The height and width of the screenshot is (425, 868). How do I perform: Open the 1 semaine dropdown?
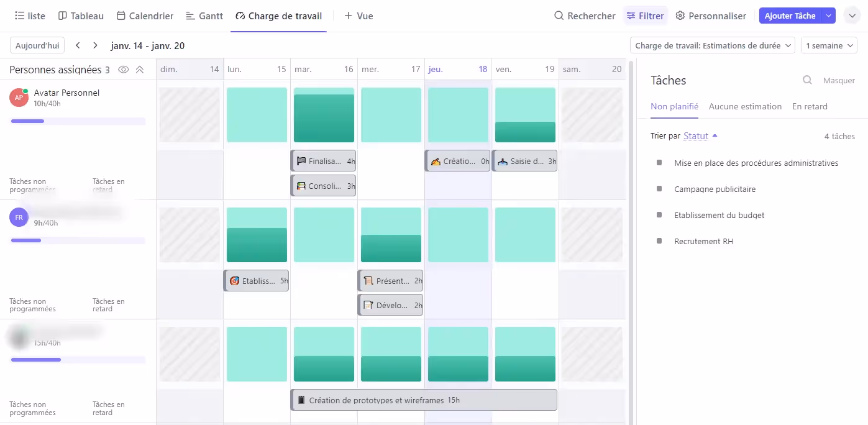(x=829, y=45)
